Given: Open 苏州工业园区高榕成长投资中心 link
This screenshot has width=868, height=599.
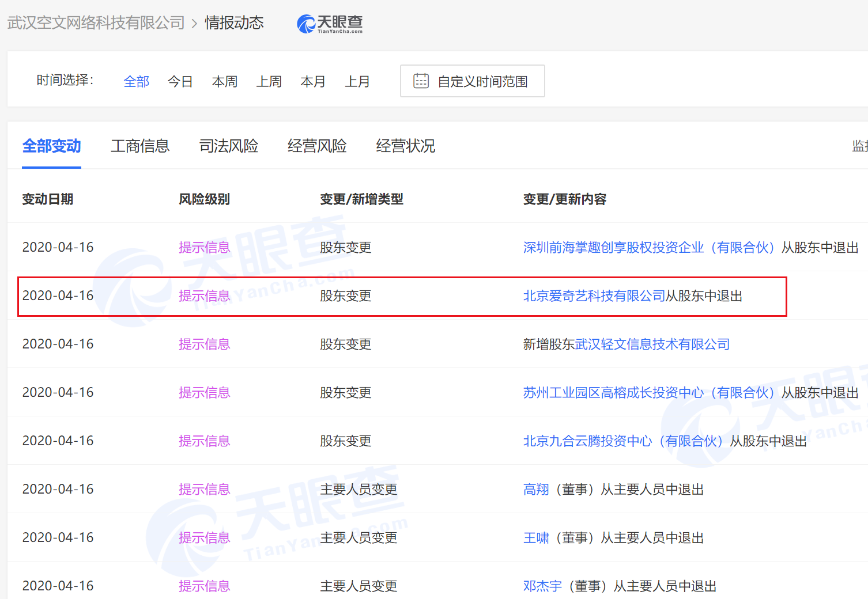Looking at the screenshot, I should pyautogui.click(x=652, y=393).
